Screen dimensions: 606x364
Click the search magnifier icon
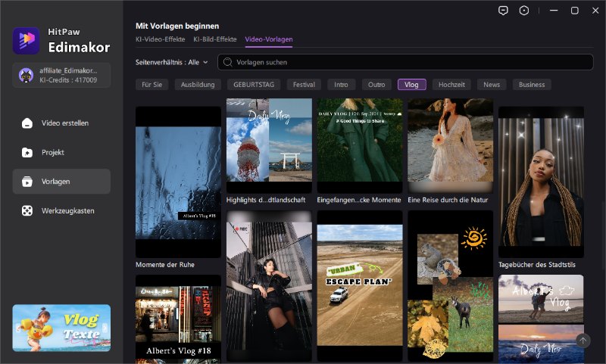tap(227, 62)
